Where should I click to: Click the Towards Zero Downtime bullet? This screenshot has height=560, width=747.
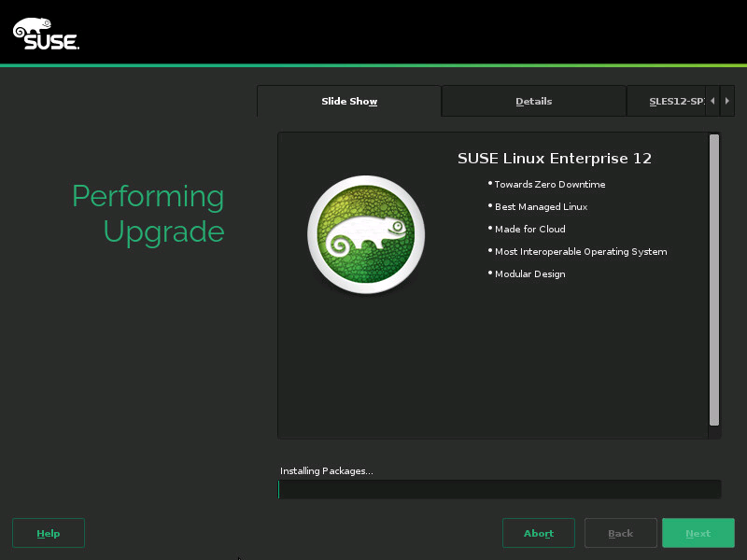point(549,185)
